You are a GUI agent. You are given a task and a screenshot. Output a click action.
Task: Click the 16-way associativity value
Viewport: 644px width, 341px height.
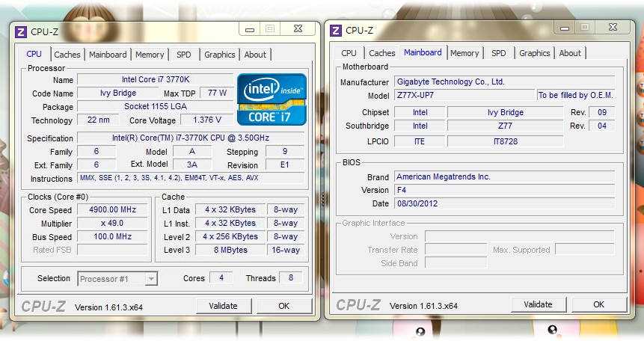point(286,250)
